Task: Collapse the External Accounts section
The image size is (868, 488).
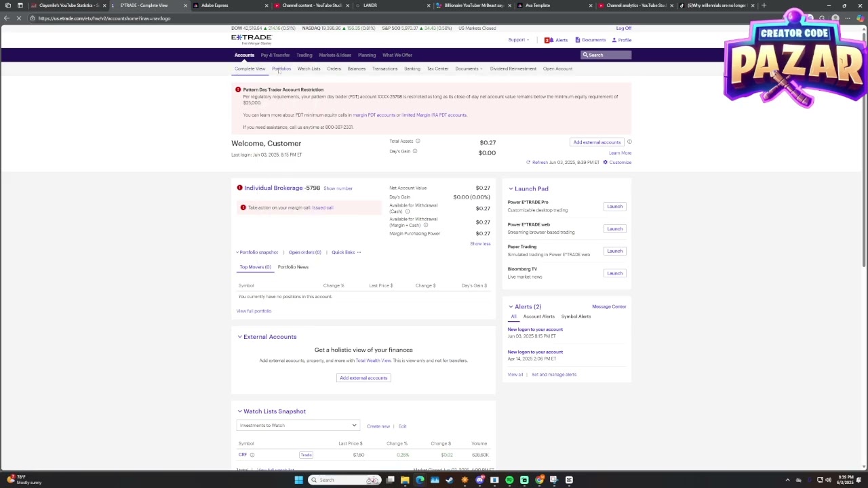Action: pos(239,337)
